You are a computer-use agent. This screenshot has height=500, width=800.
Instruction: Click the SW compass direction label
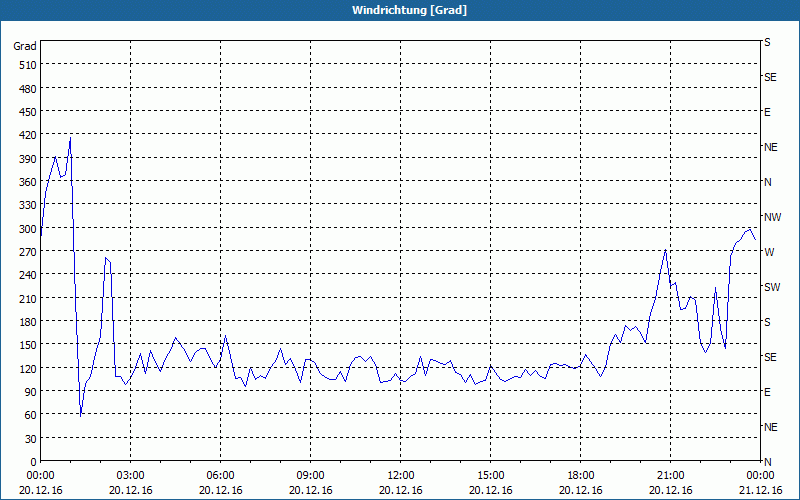tap(772, 287)
